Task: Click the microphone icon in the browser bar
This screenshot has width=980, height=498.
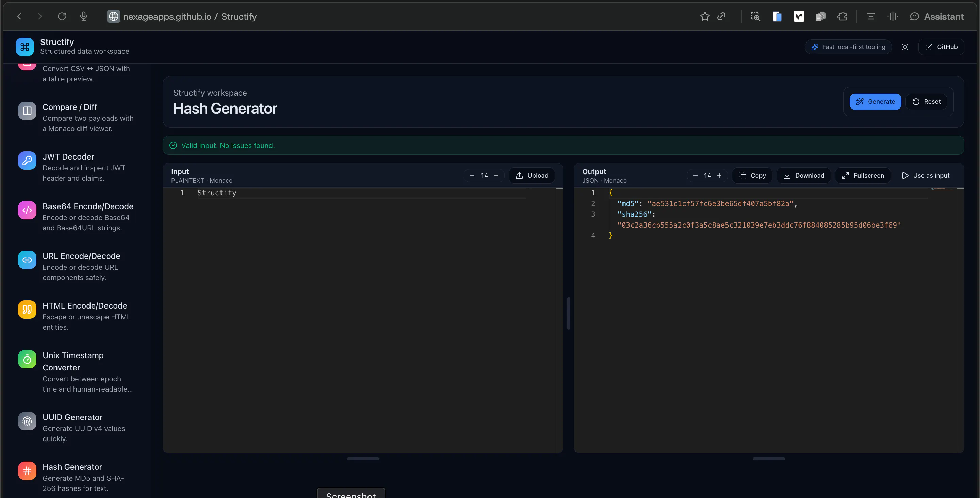Action: (84, 16)
